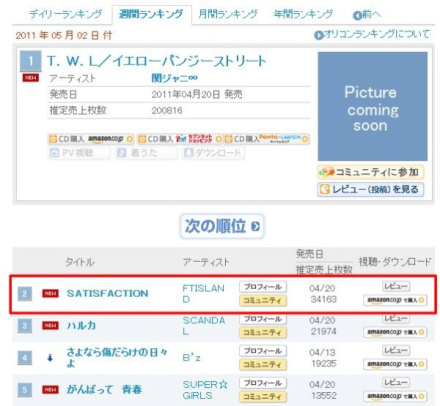Screen dimensions: 440x406
Task: Go back with the 前へ arrow link
Action: pos(366,15)
